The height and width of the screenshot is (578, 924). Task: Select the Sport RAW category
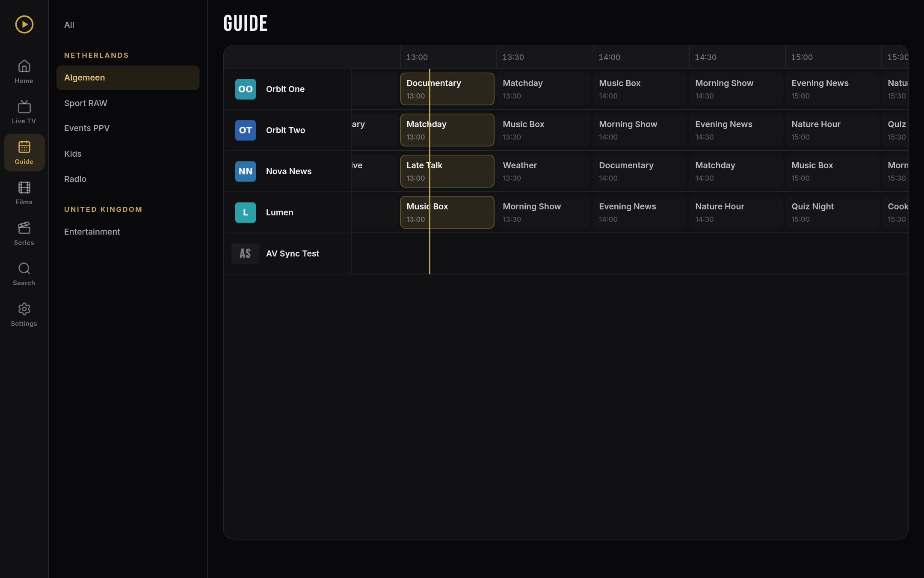click(x=128, y=103)
